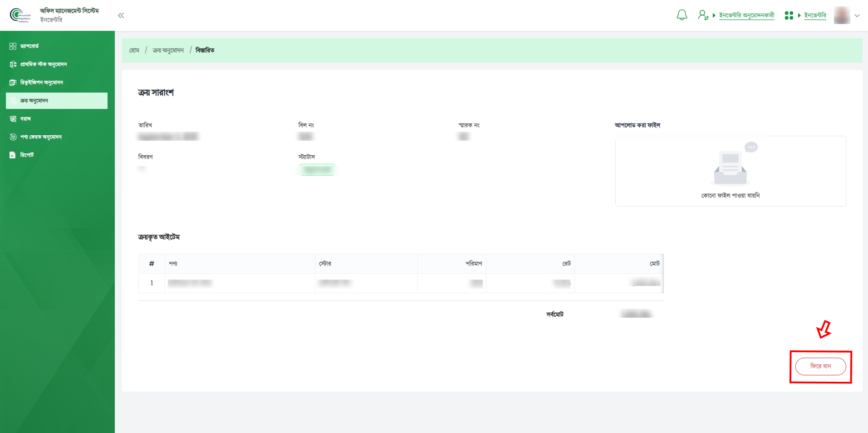
Task: Click the organization logo in header
Action: [x=20, y=15]
